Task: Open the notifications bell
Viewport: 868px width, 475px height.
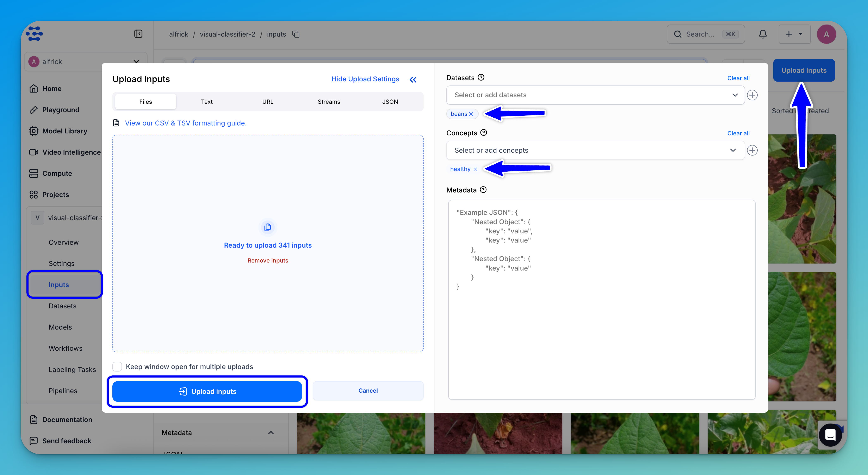Action: pyautogui.click(x=763, y=34)
